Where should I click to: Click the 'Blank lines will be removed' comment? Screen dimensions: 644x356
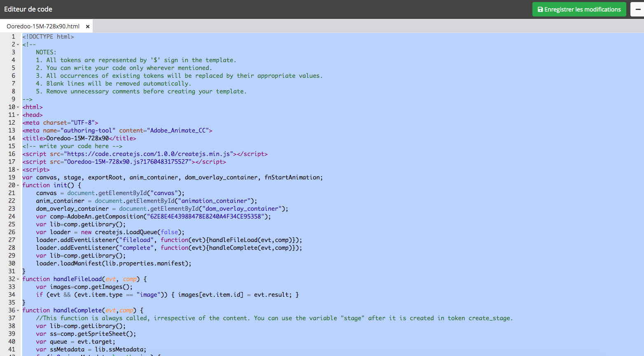pyautogui.click(x=114, y=84)
